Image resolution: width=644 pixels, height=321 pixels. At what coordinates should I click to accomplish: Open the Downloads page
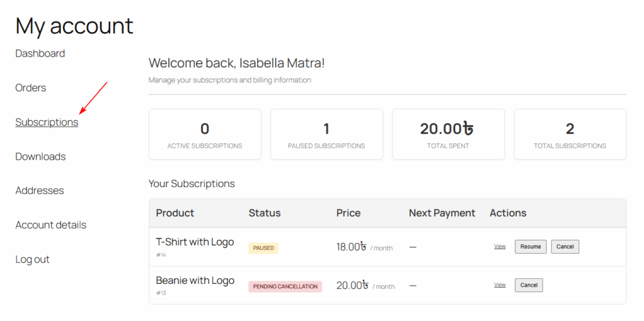[40, 156]
